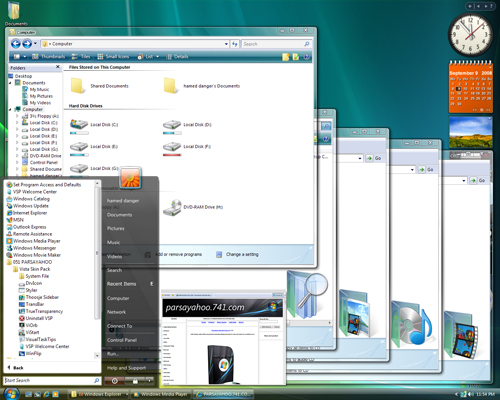Switch to PARSAYAHOO.741.CO taskbar button
The image size is (500, 400).
tap(223, 394)
